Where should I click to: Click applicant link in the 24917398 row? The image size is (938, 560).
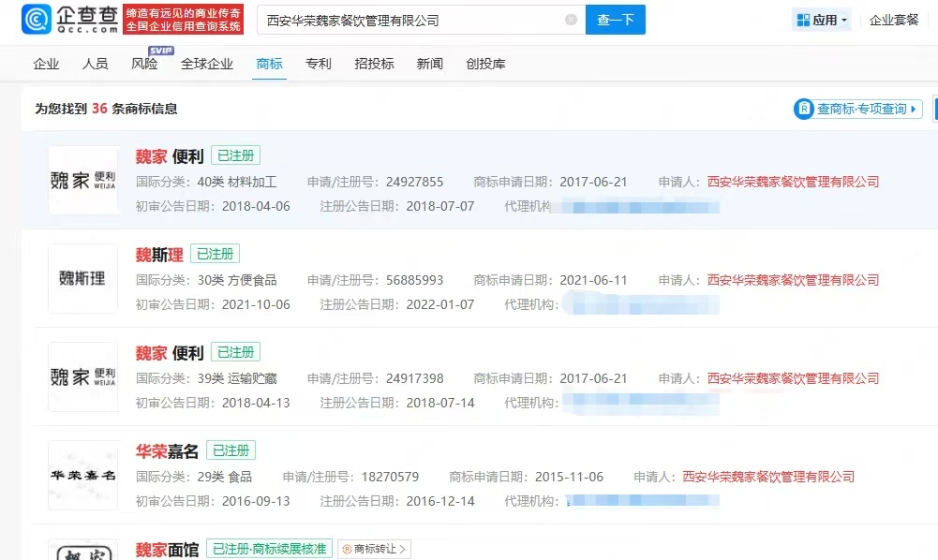point(794,378)
